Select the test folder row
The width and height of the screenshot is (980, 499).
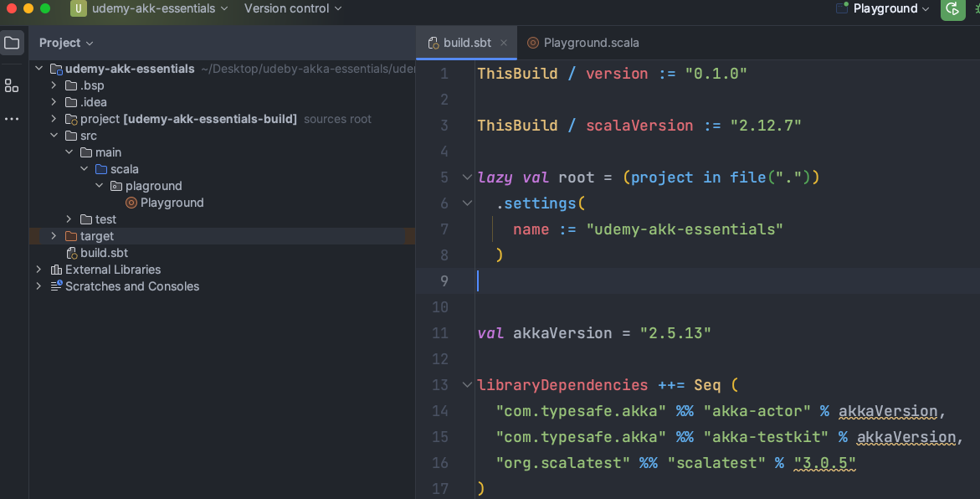(x=223, y=219)
